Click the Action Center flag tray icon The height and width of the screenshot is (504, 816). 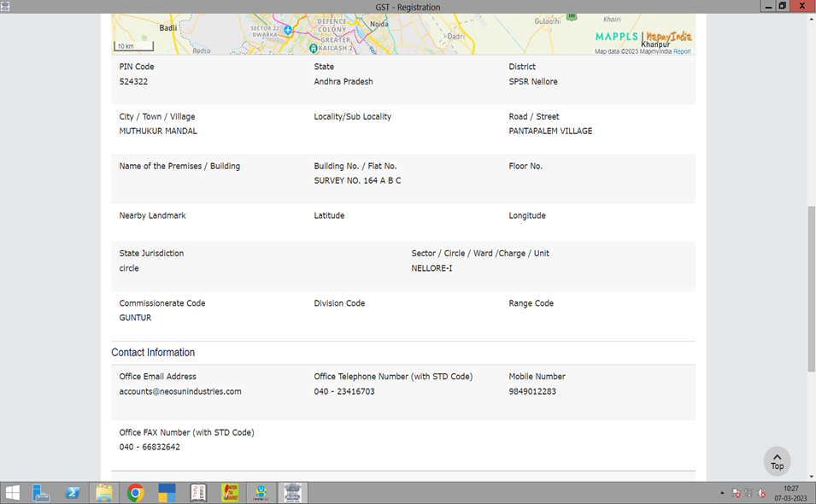coord(736,493)
